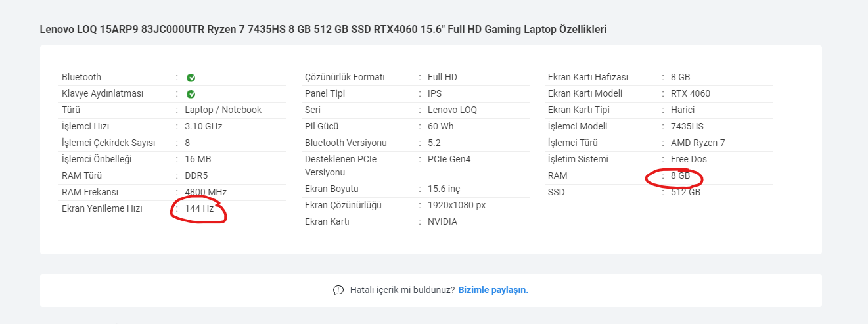Open the Bizimle paylaşın link

493,290
